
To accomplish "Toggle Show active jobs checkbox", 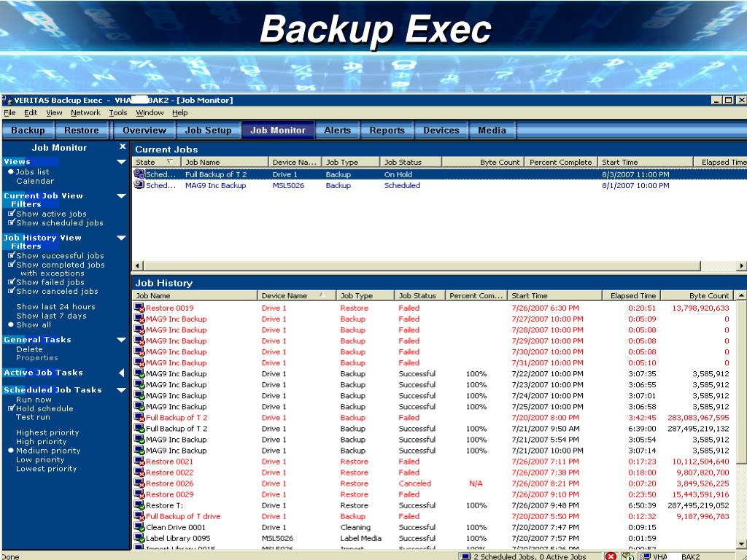I will [11, 214].
